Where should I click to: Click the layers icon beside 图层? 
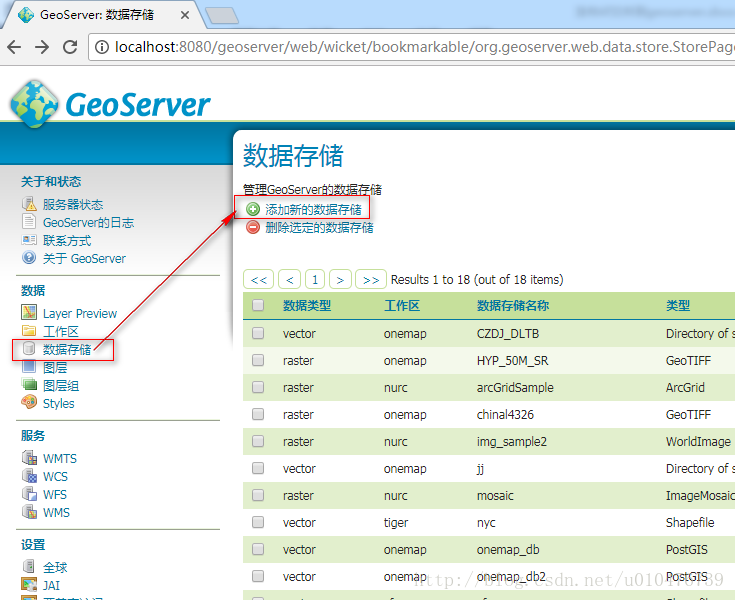coord(29,366)
